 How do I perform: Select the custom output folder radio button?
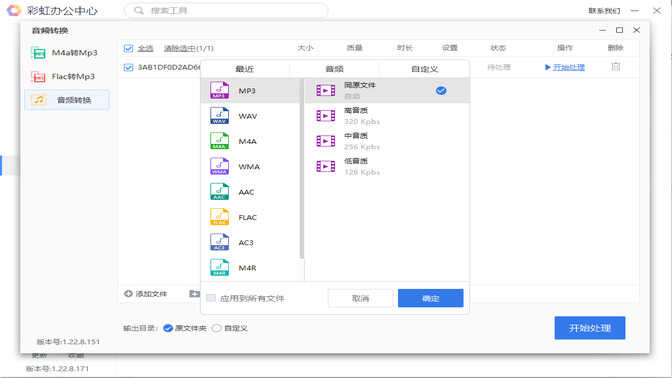[217, 328]
